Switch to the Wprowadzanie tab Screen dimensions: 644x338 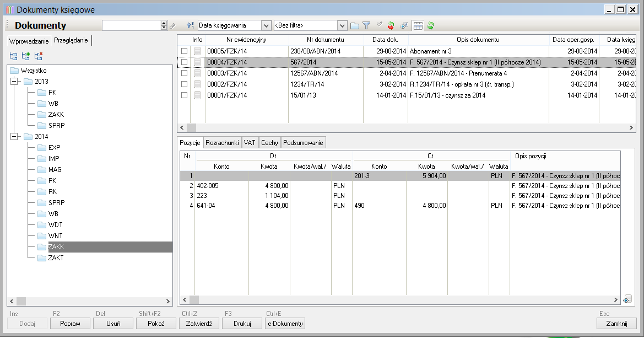click(29, 41)
